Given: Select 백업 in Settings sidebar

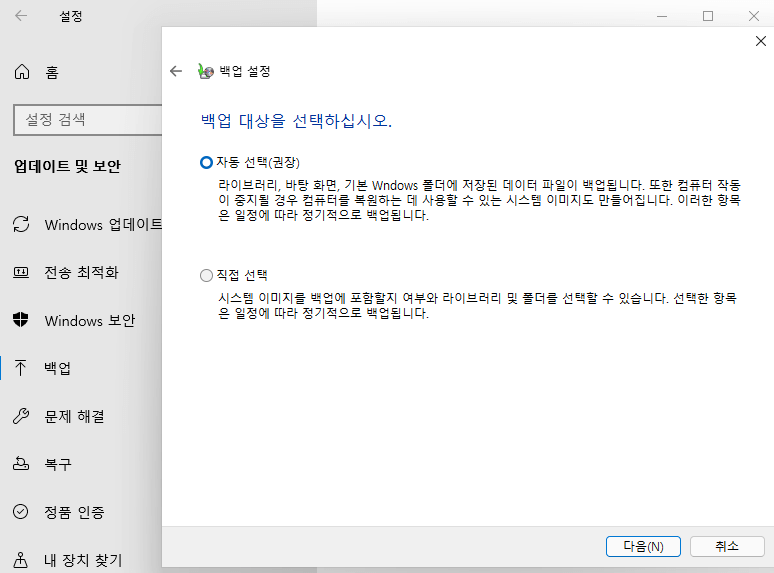Looking at the screenshot, I should point(57,368).
